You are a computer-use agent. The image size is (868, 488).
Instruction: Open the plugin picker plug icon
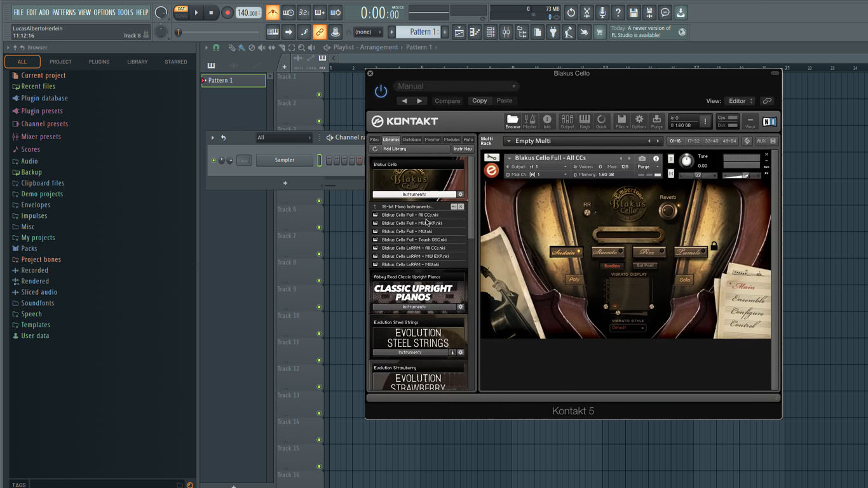[553, 32]
